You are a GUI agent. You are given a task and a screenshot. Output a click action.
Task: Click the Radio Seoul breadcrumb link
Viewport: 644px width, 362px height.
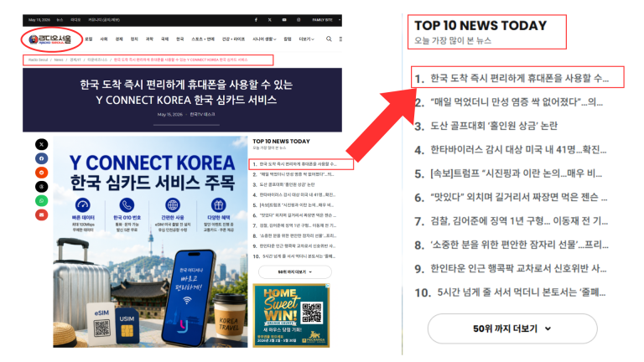(x=39, y=60)
